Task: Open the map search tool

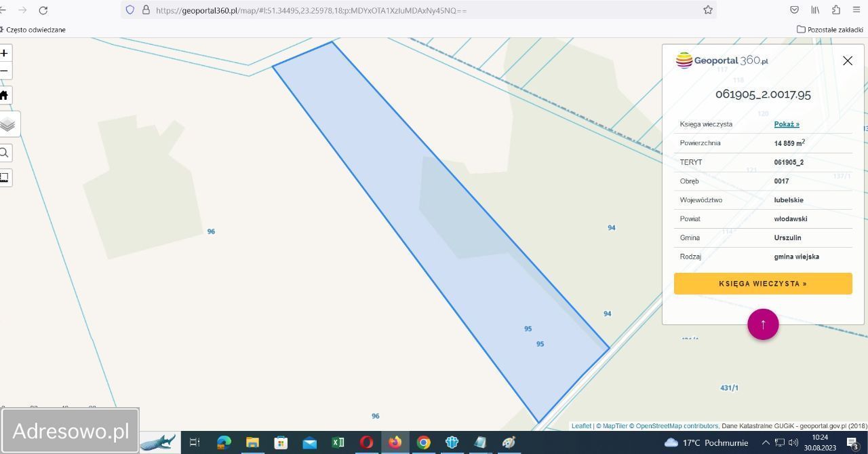Action: 4,153
